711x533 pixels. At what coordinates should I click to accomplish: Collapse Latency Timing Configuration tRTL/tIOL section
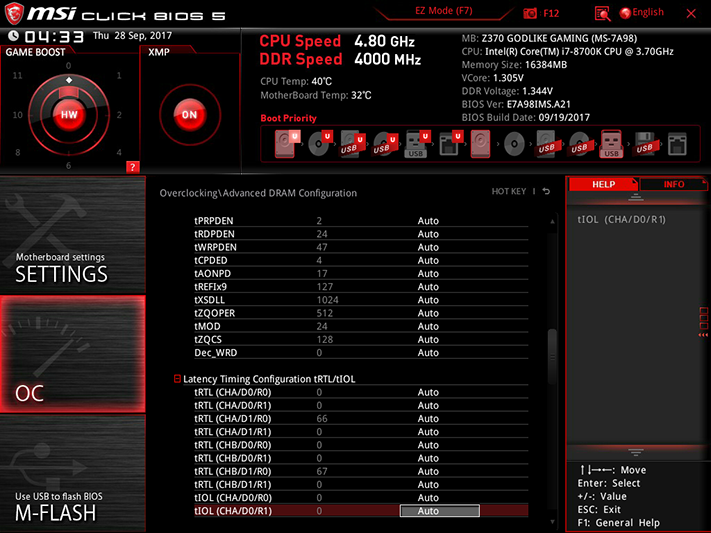[177, 378]
